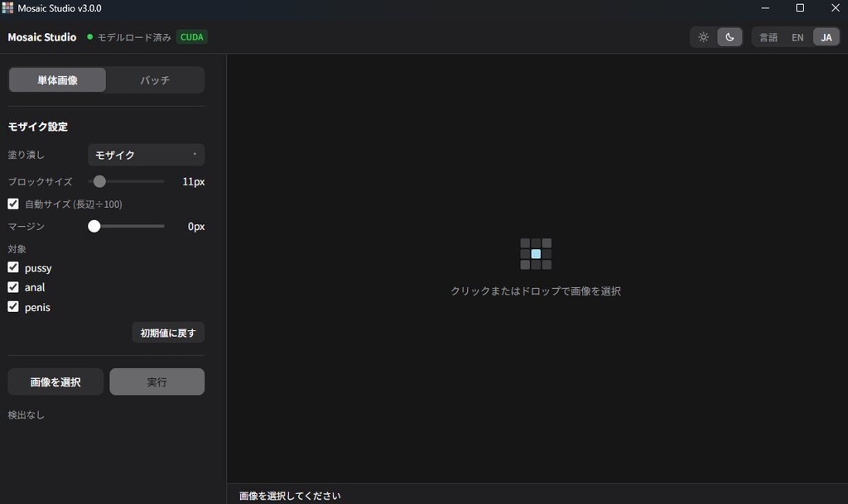This screenshot has height=504, width=848.
Task: Adjust the ブロックサイズ slider handle
Action: (x=99, y=181)
